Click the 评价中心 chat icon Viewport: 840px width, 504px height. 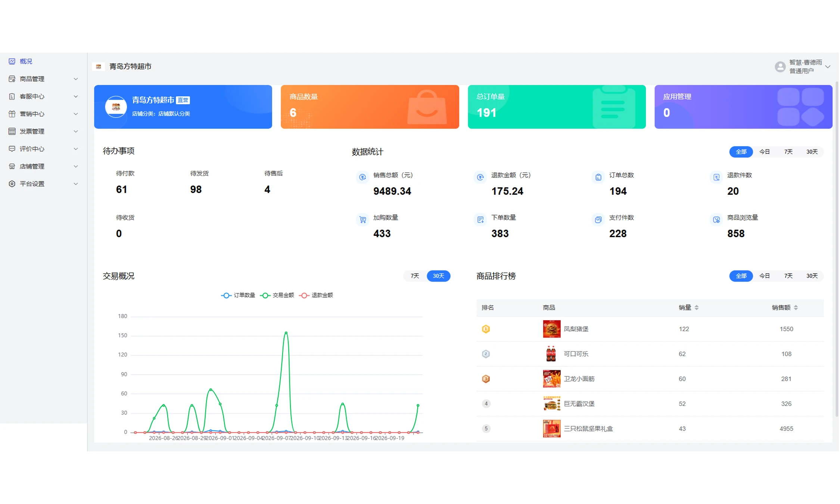[12, 149]
